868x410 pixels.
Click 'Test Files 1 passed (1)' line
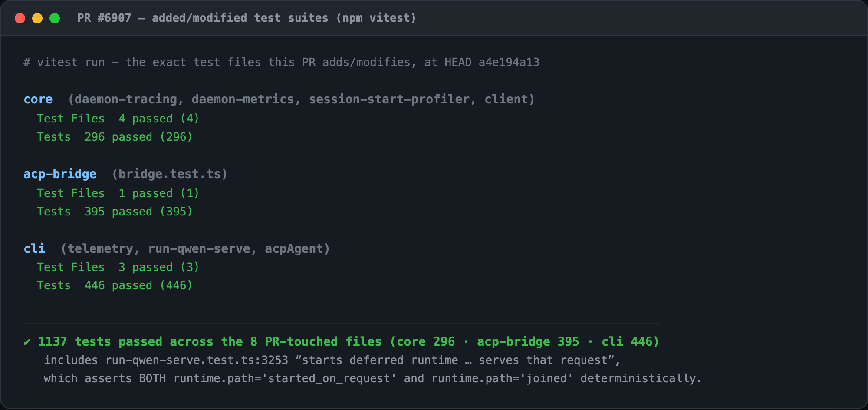[x=118, y=193]
